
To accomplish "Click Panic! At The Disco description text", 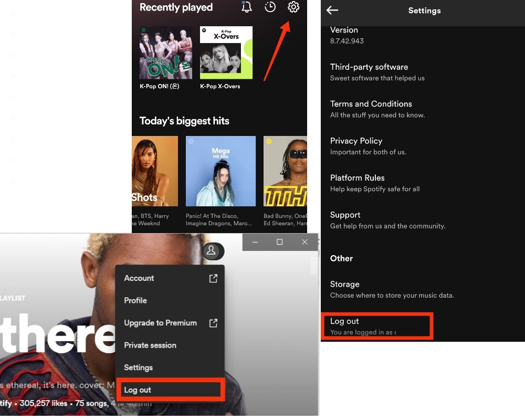I will tap(219, 220).
